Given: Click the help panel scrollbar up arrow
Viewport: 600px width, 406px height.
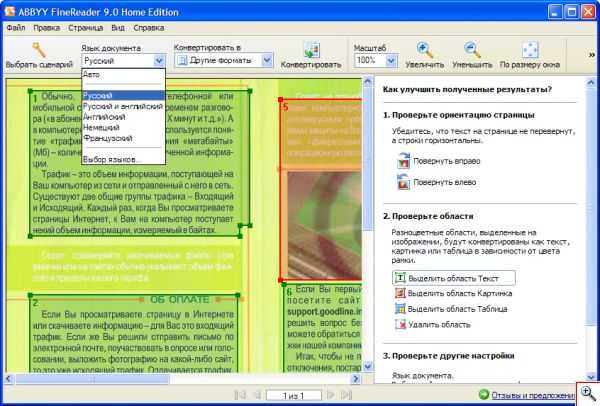Looking at the screenshot, I should 591,82.
